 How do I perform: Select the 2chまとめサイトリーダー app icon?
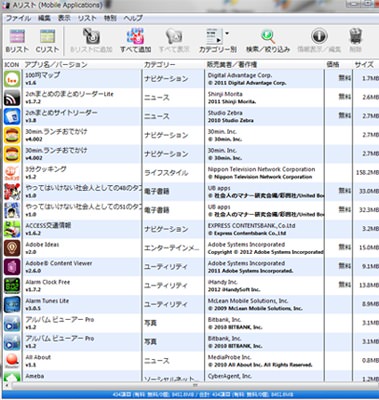coord(12,117)
